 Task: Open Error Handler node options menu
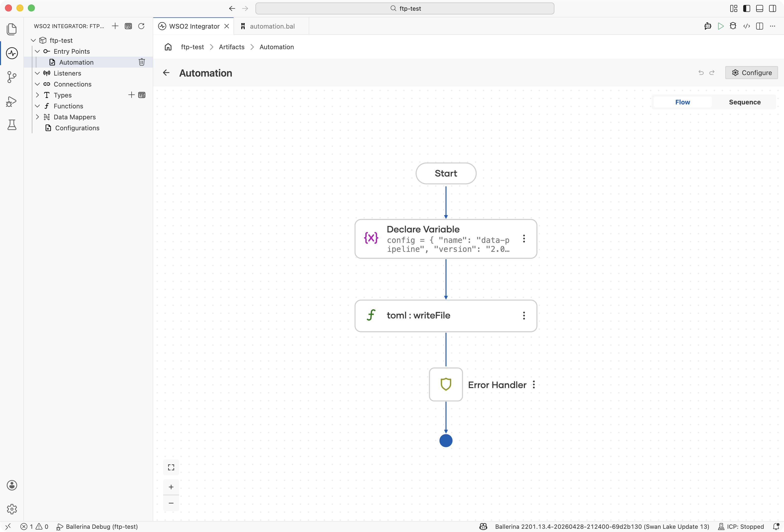tap(534, 385)
